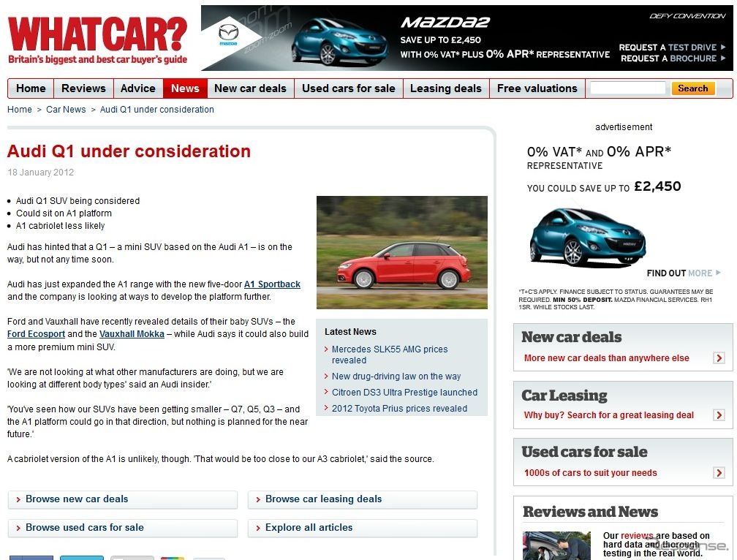Screen dimensions: 737x560
Task: Click the Used cars for sale sidebar heading
Action: tap(584, 452)
